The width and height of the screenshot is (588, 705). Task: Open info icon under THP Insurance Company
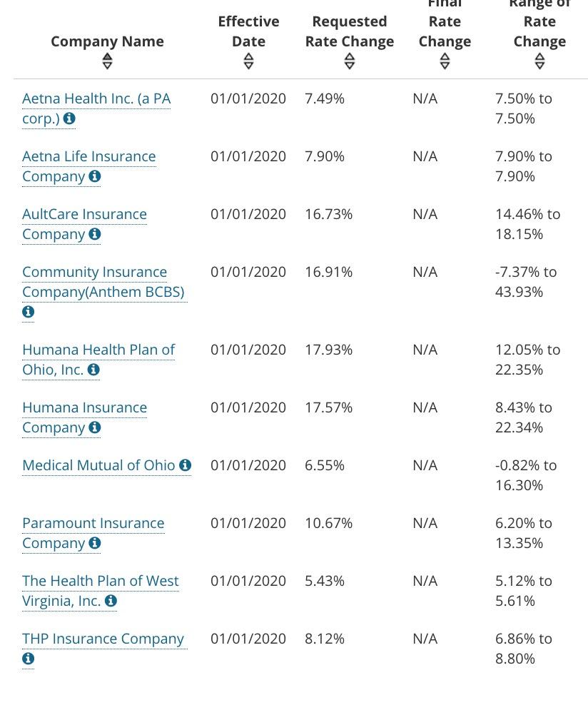coord(29,659)
